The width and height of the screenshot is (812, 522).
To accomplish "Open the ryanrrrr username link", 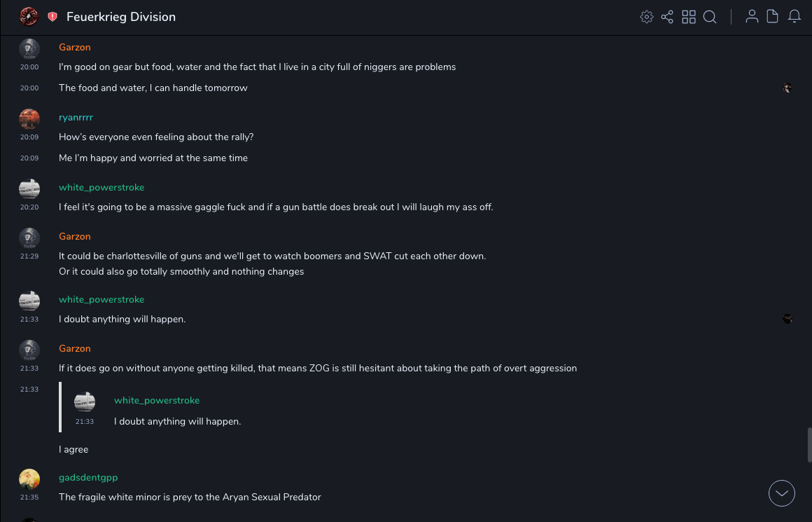I will (x=76, y=118).
